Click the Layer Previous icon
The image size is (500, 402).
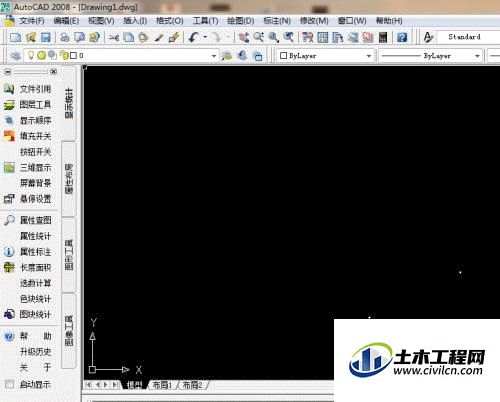[x=242, y=56]
